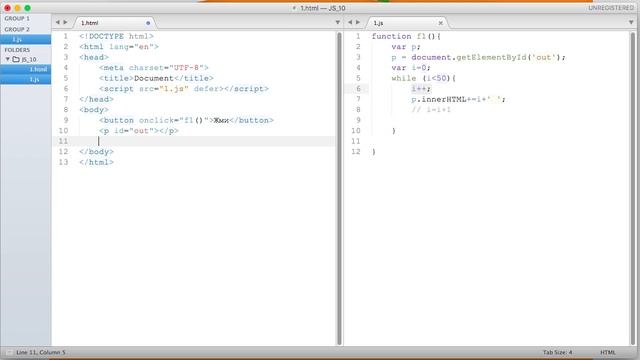
Task: Click the p.innerHTML line
Action: point(458,100)
